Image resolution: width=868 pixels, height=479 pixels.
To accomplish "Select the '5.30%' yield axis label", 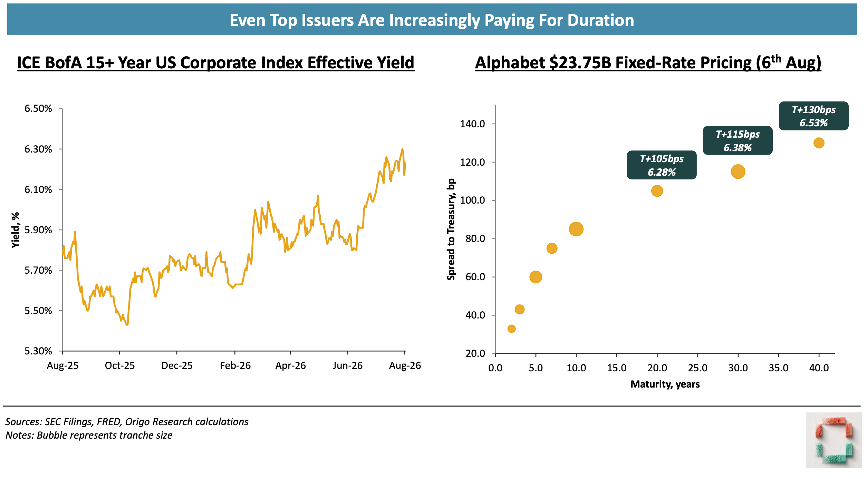I will click(x=38, y=351).
